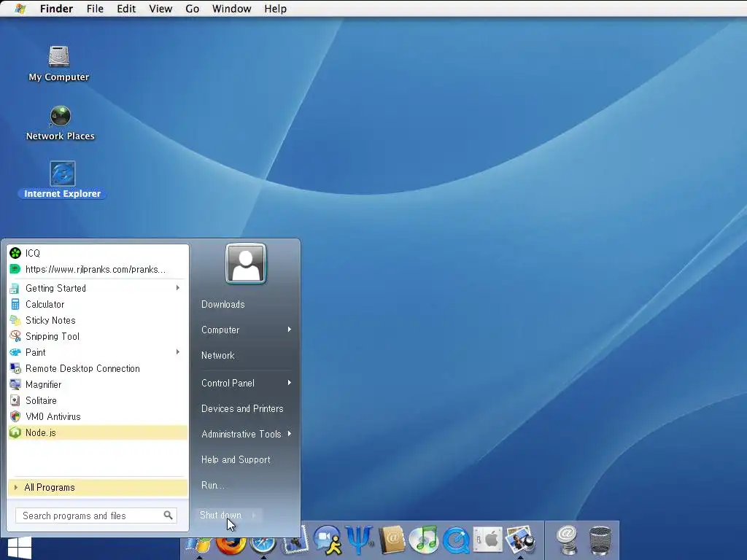Launch Firefox from the dock
The height and width of the screenshot is (560, 747).
[231, 546]
